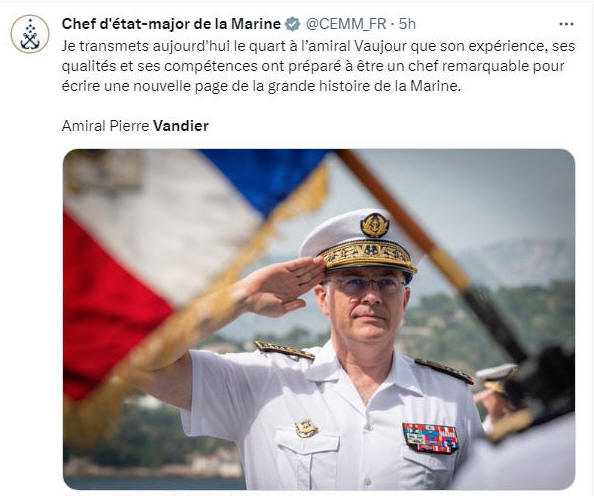Open Chef d'état-major de la Marine profile
594x496 pixels.
pyautogui.click(x=171, y=24)
